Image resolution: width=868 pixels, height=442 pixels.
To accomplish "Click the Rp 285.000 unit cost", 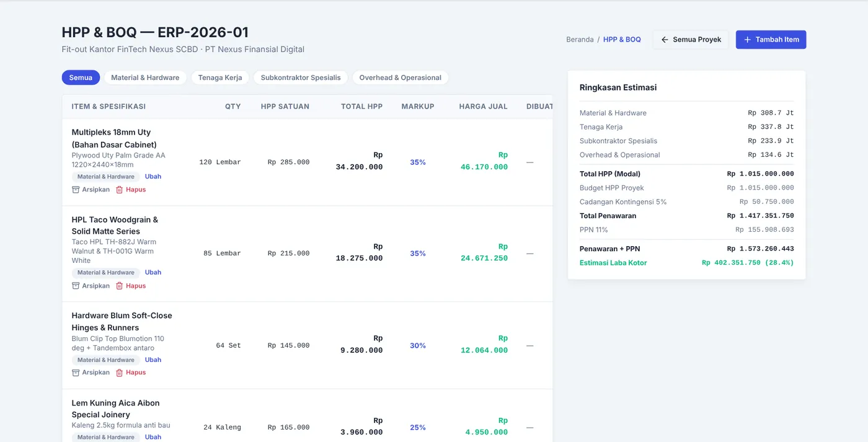I will click(x=289, y=162).
